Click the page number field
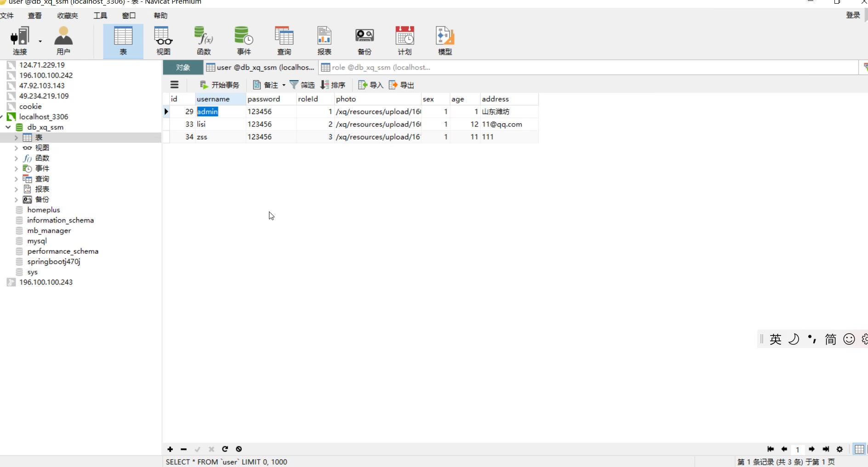Screen dimensions: 868x467 [798, 450]
